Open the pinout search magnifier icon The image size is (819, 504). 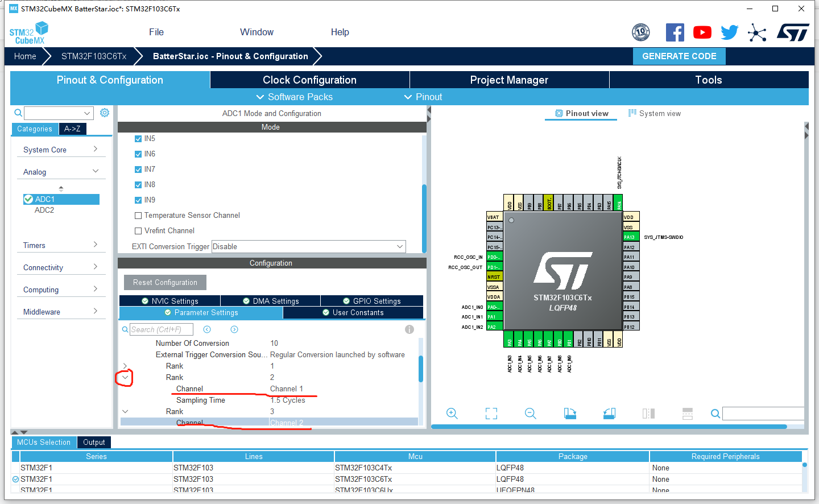[x=715, y=413]
